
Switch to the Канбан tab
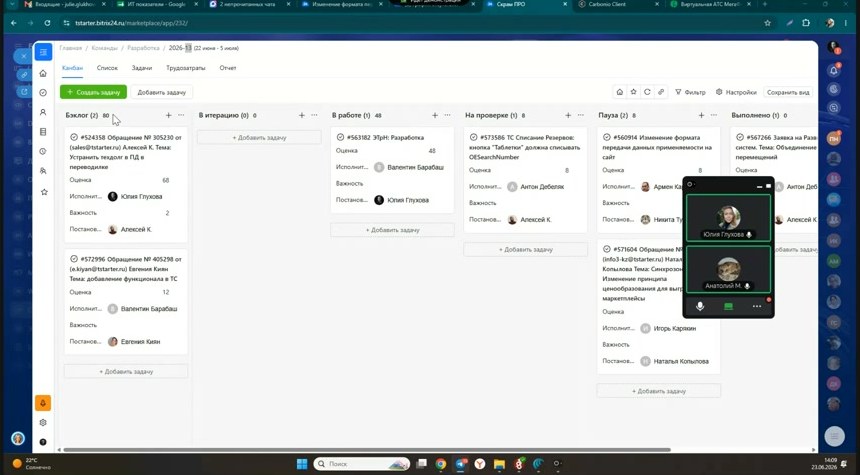coord(72,68)
